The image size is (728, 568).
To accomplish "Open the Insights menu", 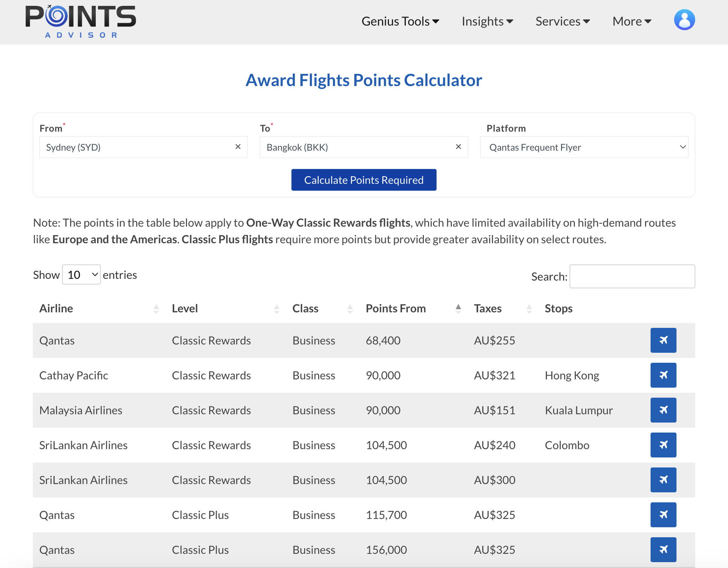I will coord(487,21).
